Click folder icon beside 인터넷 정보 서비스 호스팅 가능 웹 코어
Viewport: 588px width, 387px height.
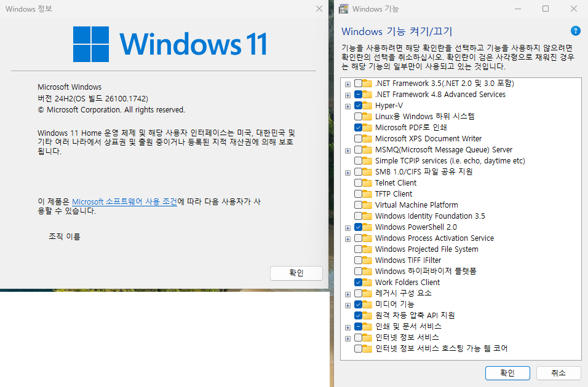(x=368, y=348)
